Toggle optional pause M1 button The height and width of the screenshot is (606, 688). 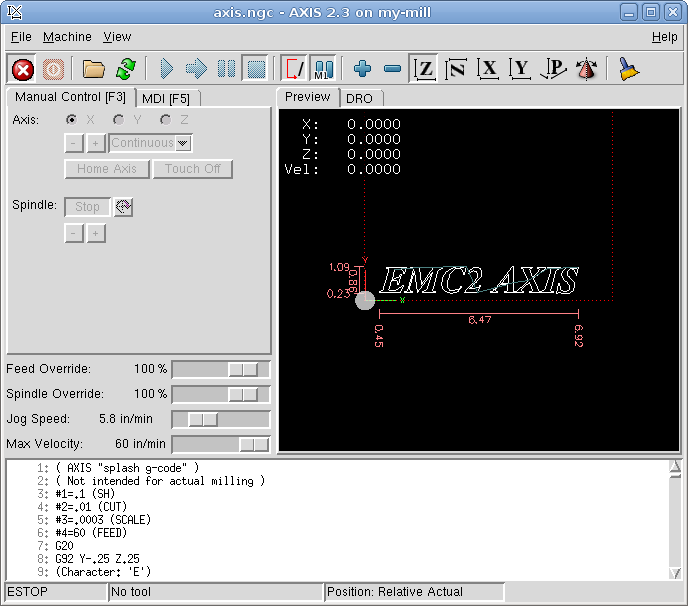coord(322,69)
